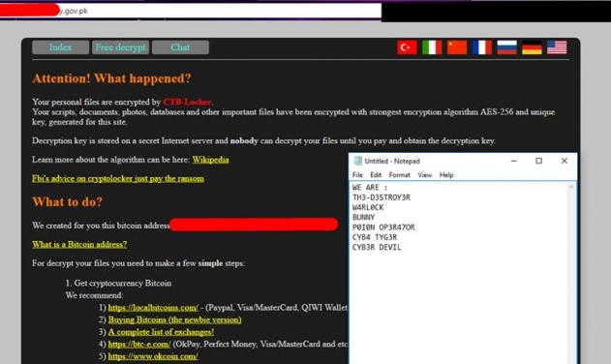This screenshot has width=611, height=364.
Task: Open the Notepad View menu
Action: point(425,175)
